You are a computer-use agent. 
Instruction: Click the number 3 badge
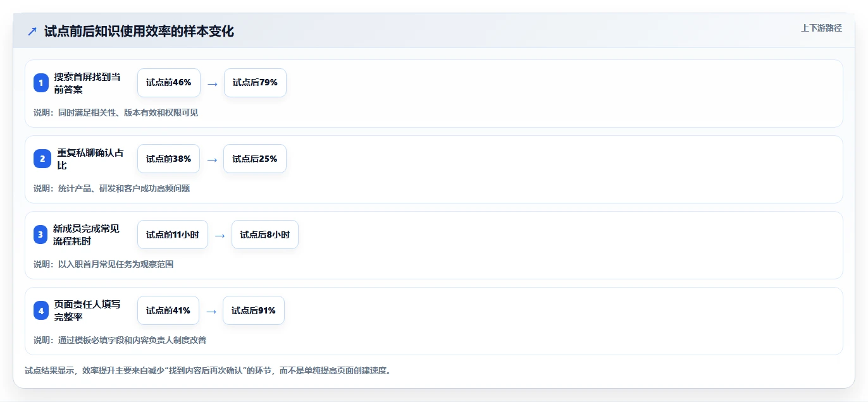(x=41, y=234)
